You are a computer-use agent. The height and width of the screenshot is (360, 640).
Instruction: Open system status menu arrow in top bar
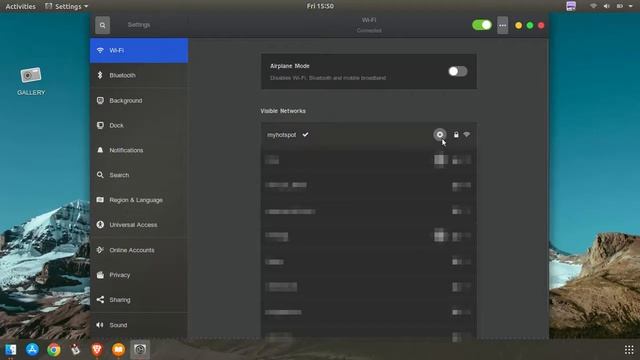point(631,6)
